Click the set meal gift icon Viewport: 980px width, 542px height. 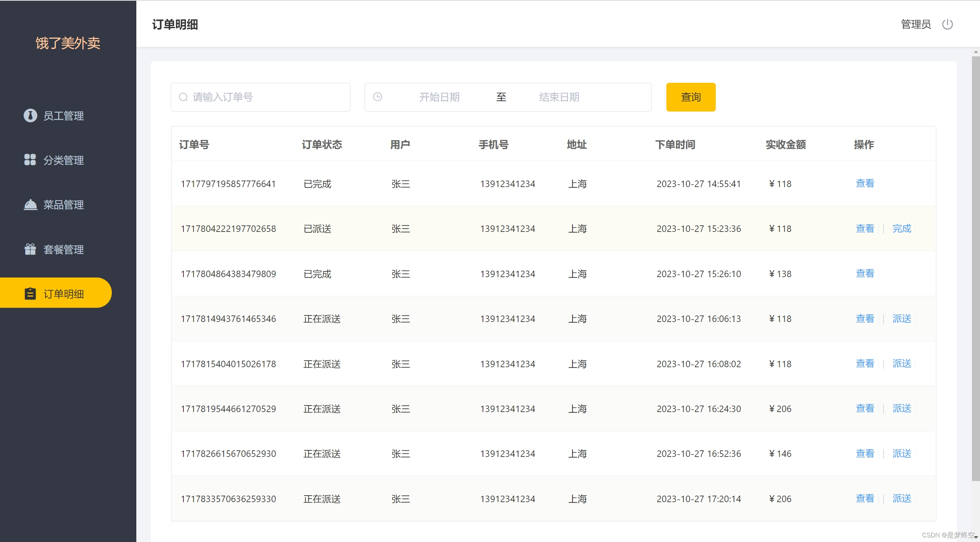tap(30, 249)
